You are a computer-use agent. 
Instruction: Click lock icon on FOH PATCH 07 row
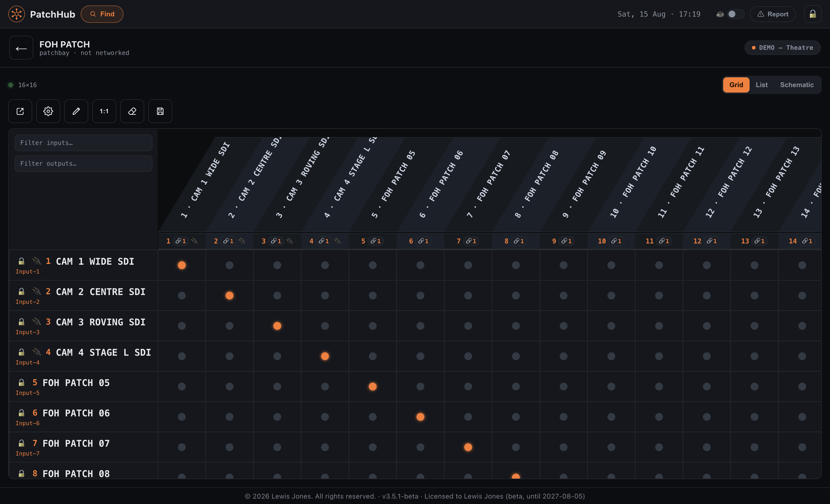[21, 443]
